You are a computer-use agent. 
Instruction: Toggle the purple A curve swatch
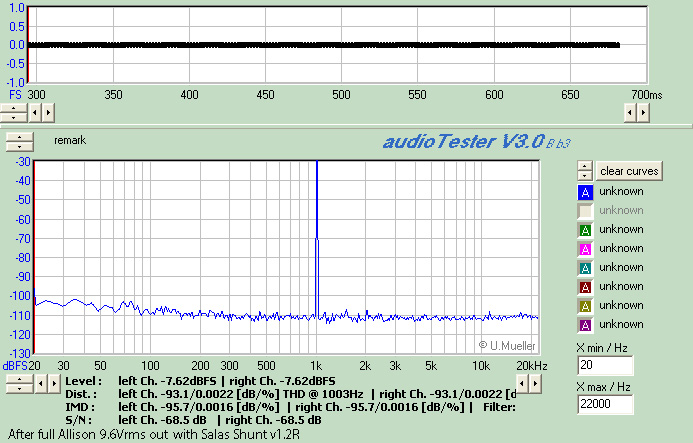[x=585, y=325]
